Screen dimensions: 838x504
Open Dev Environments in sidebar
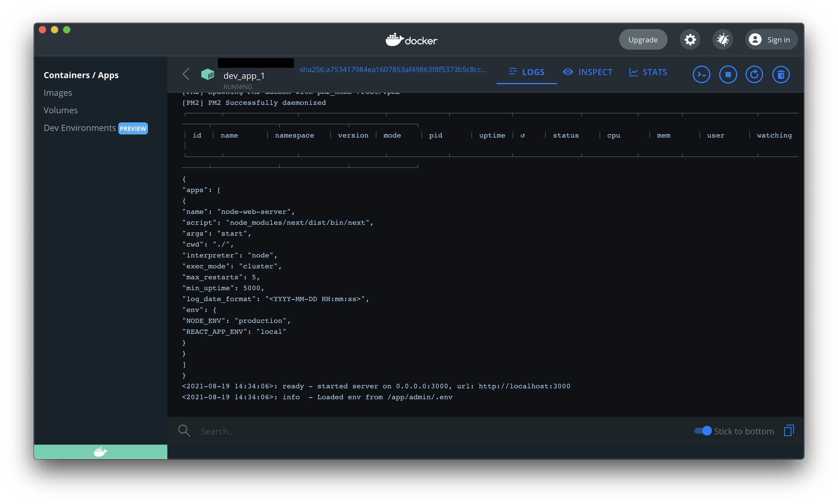click(x=80, y=128)
